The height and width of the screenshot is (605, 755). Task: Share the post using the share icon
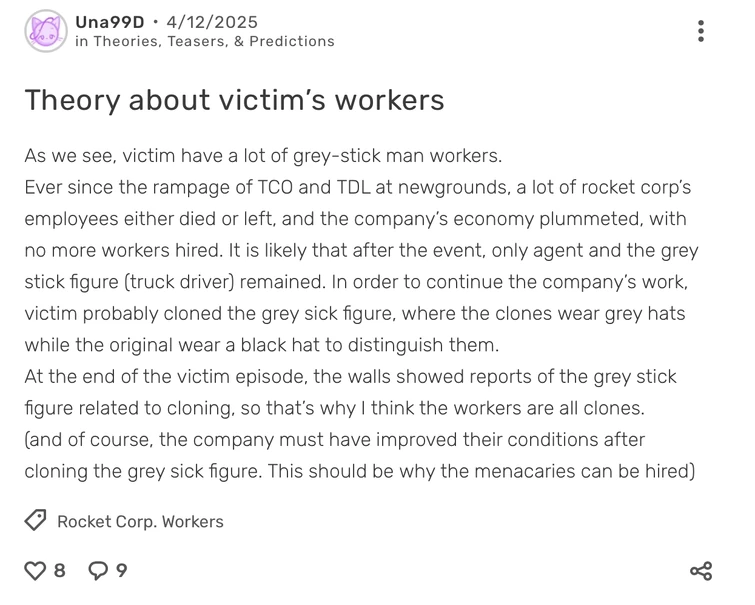pyautogui.click(x=701, y=571)
